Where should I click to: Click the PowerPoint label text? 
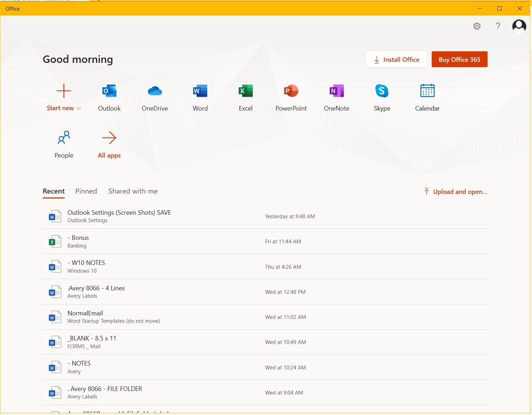(291, 108)
